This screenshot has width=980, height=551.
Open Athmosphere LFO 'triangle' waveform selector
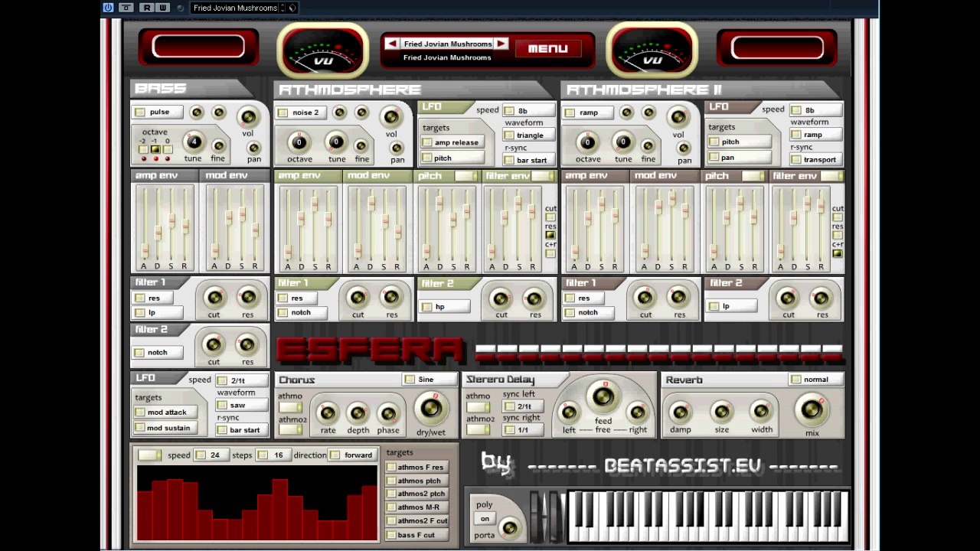(x=529, y=135)
